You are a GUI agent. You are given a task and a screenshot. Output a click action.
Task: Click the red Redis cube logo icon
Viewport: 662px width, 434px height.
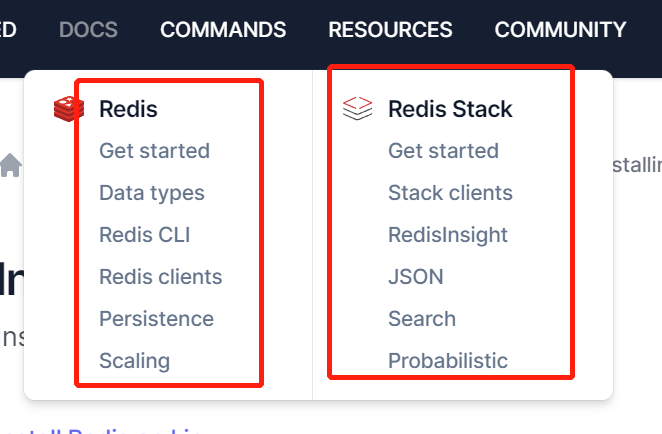click(x=69, y=109)
